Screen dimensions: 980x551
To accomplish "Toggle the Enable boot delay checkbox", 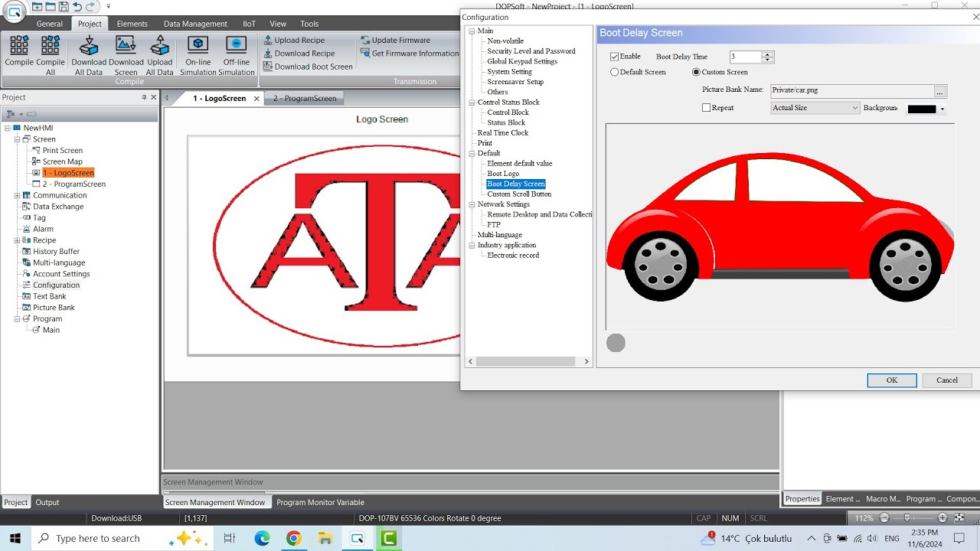I will [614, 57].
